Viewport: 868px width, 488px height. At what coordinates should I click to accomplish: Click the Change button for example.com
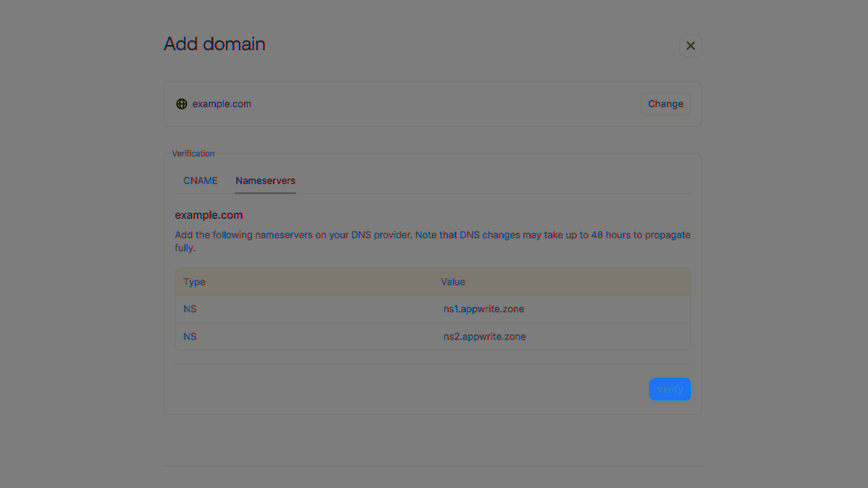pyautogui.click(x=665, y=104)
